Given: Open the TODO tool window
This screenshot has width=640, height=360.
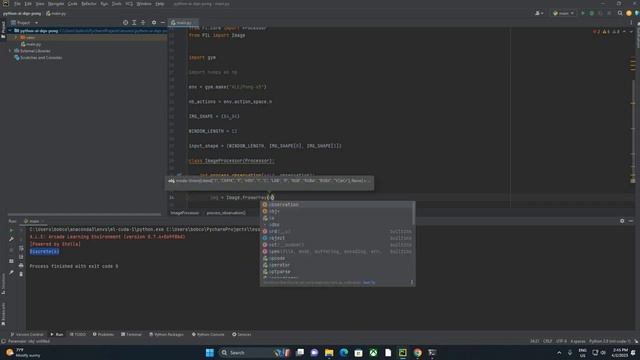Looking at the screenshot, I should 78,334.
